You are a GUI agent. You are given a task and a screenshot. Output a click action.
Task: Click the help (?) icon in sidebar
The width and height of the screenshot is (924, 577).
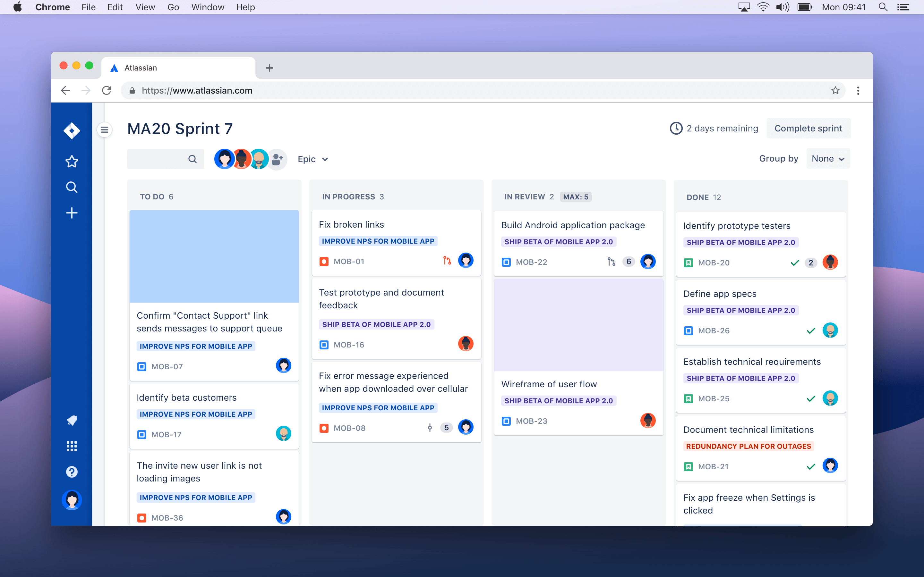(x=72, y=472)
